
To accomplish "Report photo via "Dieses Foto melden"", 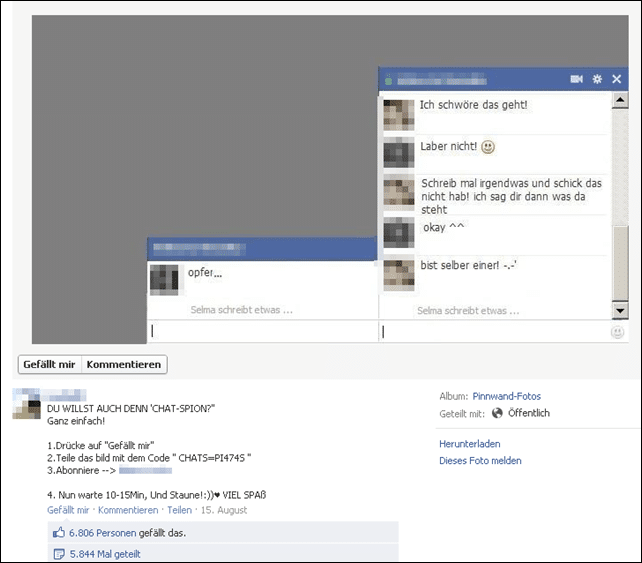I will [480, 461].
